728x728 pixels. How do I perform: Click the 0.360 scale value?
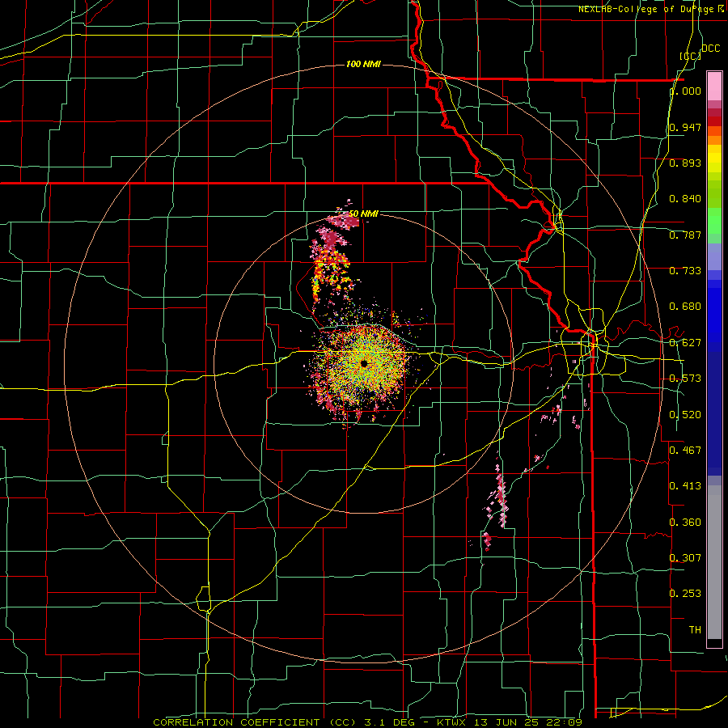tap(685, 522)
